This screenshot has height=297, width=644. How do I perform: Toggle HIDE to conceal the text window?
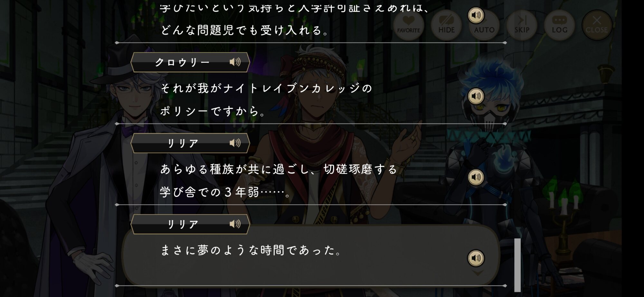tap(446, 25)
